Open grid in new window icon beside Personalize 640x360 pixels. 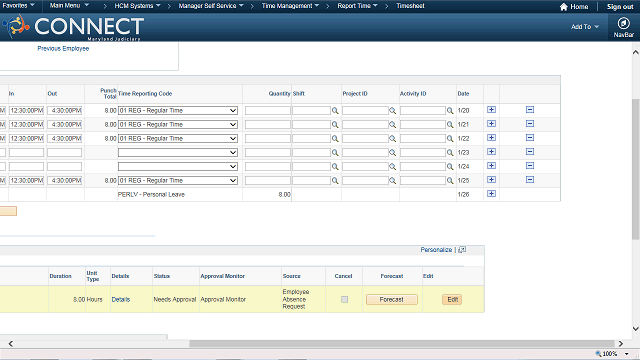pos(462,249)
